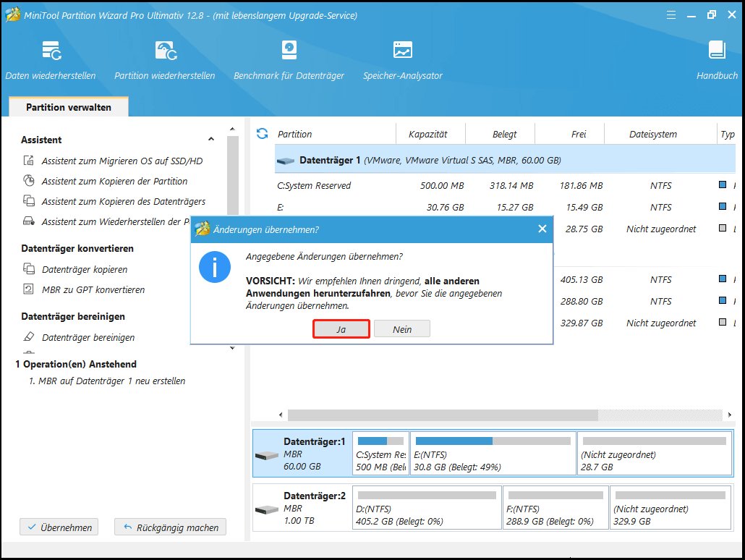Click the info icon in dialog
Screen dimensions: 745x560
click(215, 267)
